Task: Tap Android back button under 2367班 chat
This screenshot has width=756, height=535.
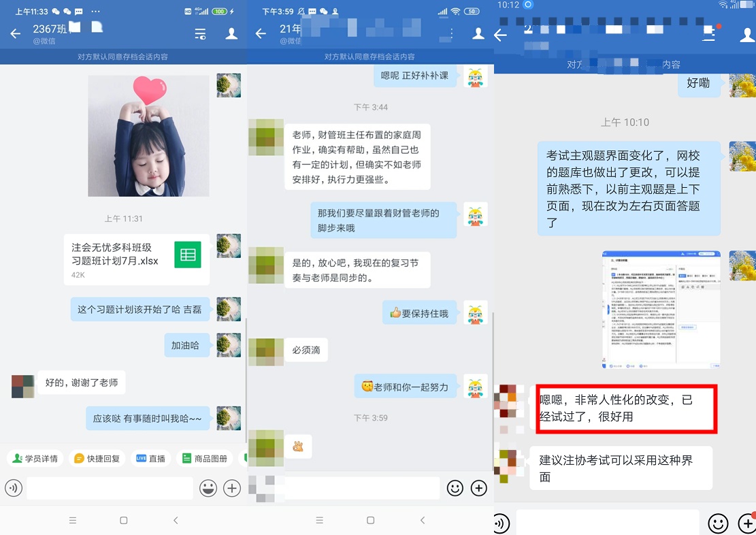Action: pyautogui.click(x=176, y=520)
